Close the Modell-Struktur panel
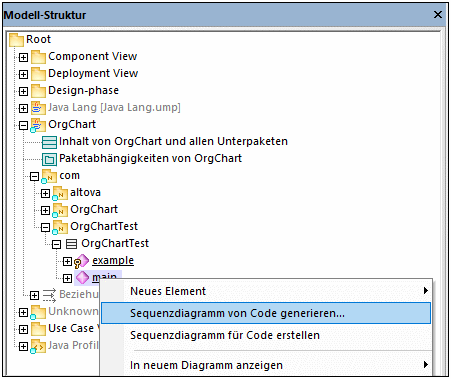Image resolution: width=451 pixels, height=379 pixels. coord(438,14)
